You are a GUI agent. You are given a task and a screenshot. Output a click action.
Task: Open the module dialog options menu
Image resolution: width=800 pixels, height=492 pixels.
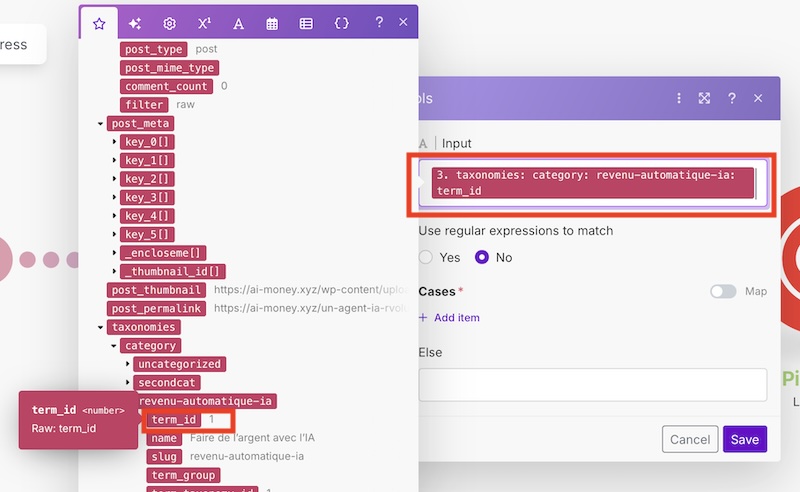(x=679, y=98)
